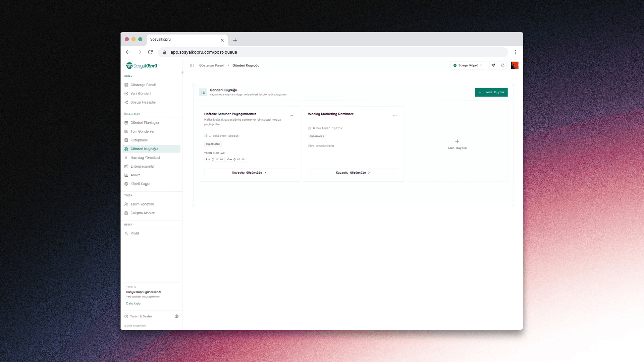The height and width of the screenshot is (362, 644).
Task: Click the SosyalKöprü logo in the sidebar
Action: coord(142,66)
